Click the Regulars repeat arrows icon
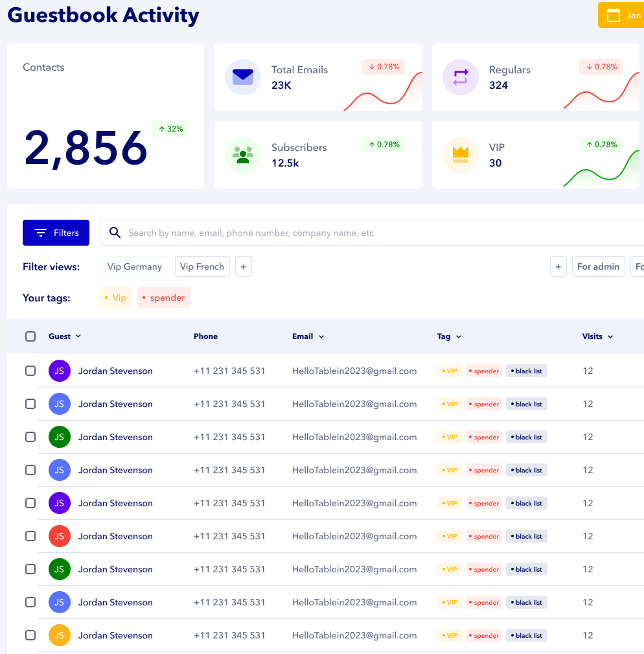This screenshot has height=654, width=644. coord(460,77)
